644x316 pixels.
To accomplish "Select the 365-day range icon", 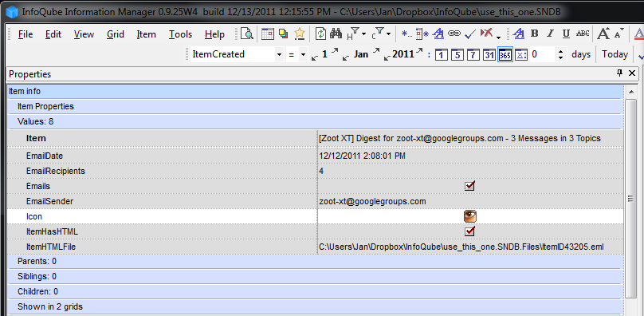I will click(505, 54).
